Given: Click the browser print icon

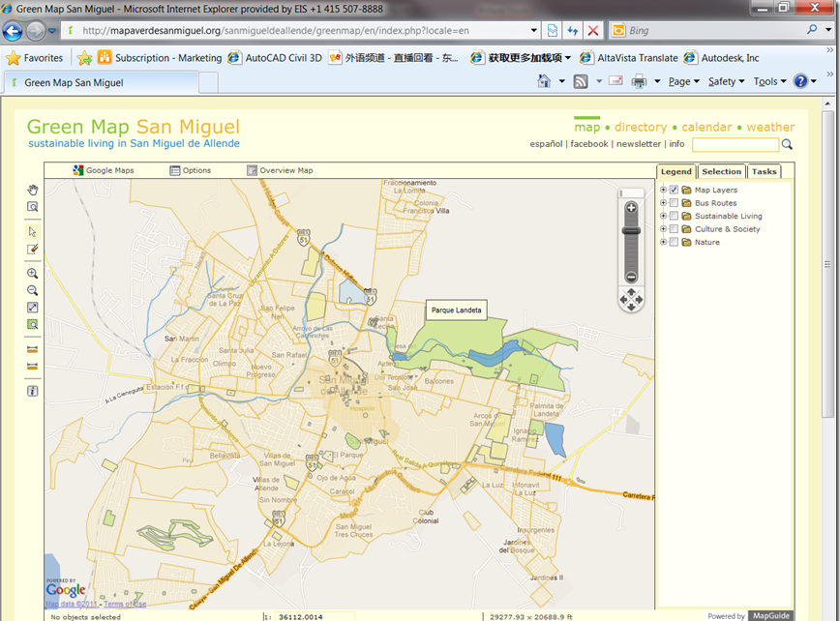Looking at the screenshot, I should 639,81.
